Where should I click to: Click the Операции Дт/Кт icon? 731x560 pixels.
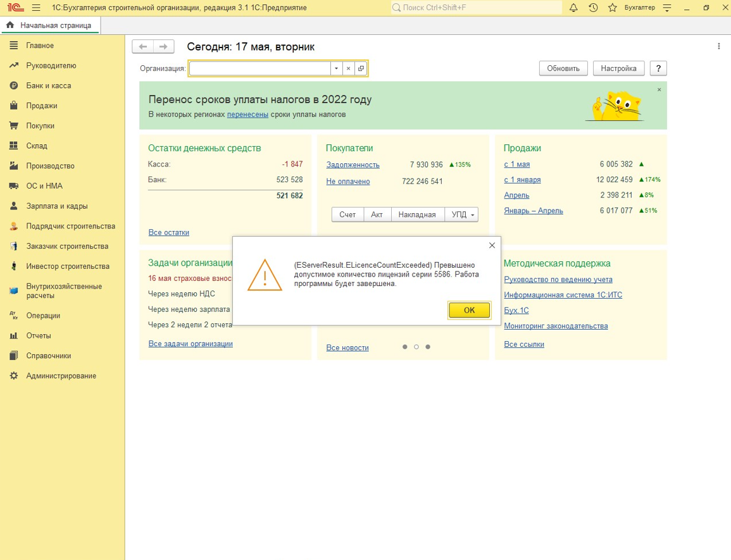click(14, 316)
